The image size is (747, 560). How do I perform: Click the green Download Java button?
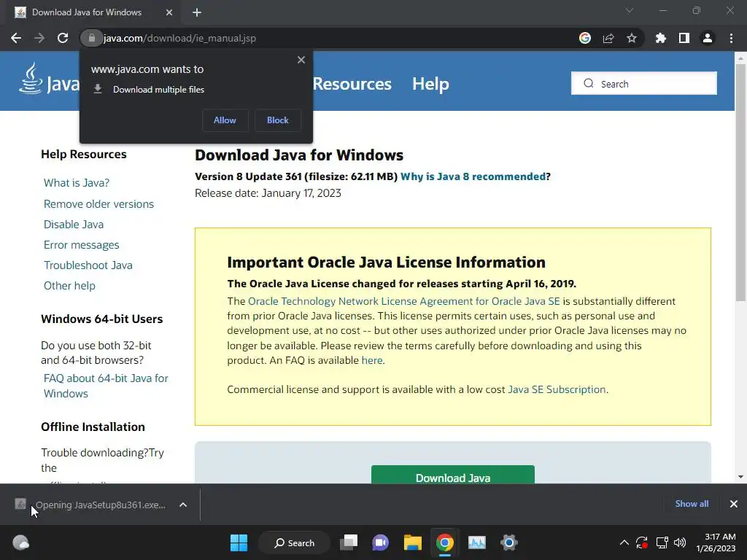[452, 475]
